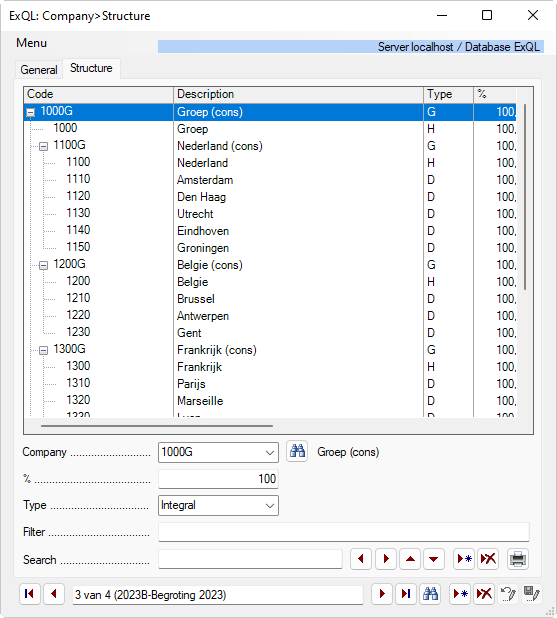Collapse the 1100G Nederland tree node
The image size is (557, 618).
44,147
